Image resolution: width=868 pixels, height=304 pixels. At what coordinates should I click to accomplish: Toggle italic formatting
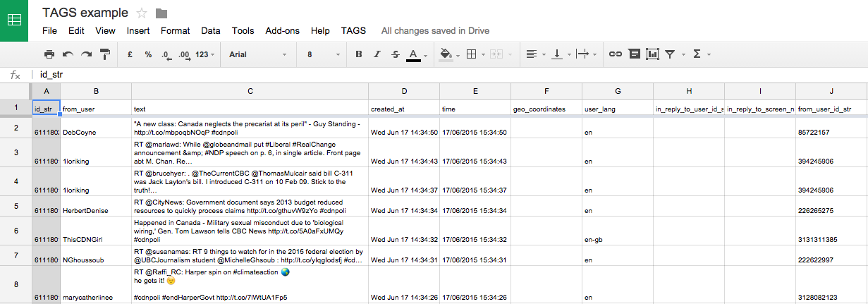coord(377,54)
